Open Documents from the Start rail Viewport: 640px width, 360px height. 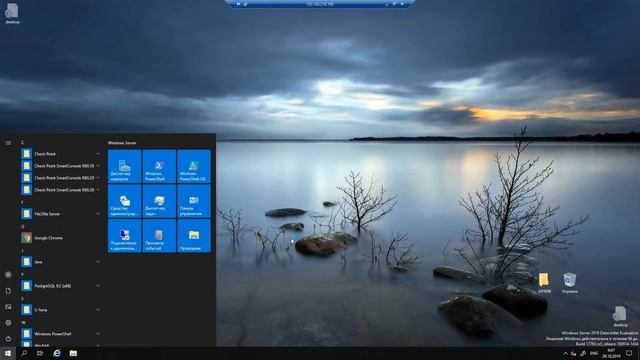pyautogui.click(x=8, y=291)
